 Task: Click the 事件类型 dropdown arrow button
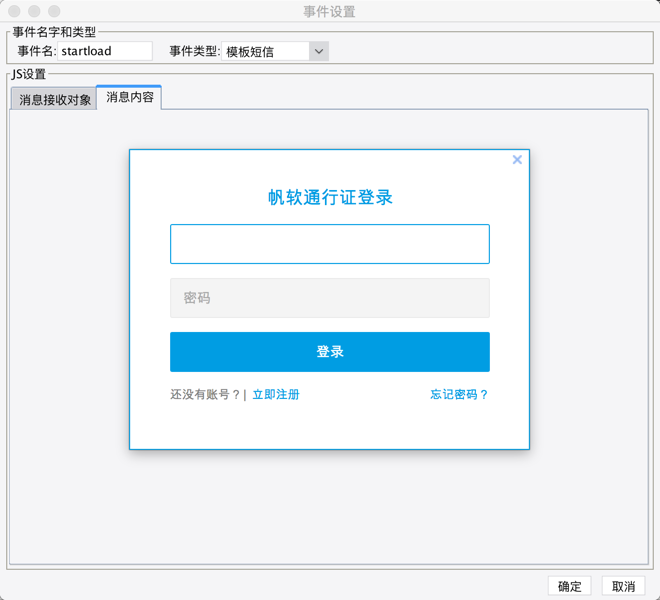tap(319, 51)
